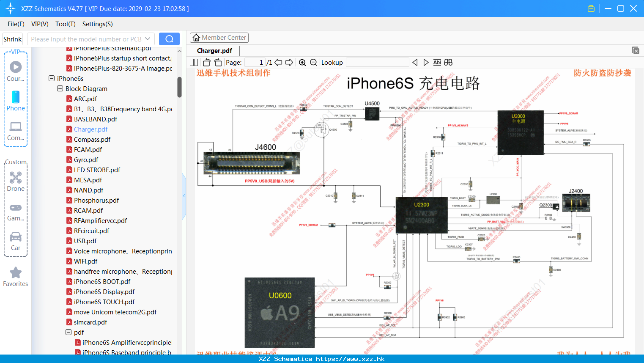Select the Charger.pdf document tab
The image size is (644, 363).
214,50
